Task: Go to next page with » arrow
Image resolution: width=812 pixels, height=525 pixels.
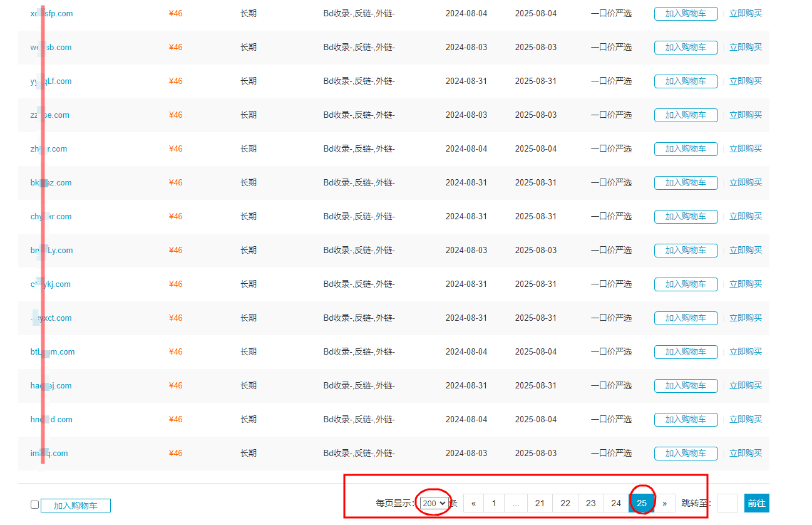Action: [x=664, y=503]
